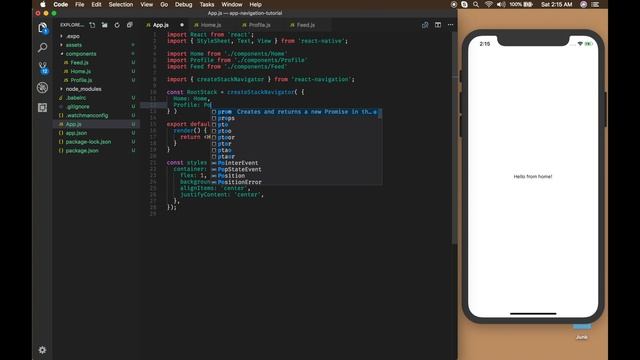The width and height of the screenshot is (640, 360).
Task: Open the View menu
Action: [147, 4]
